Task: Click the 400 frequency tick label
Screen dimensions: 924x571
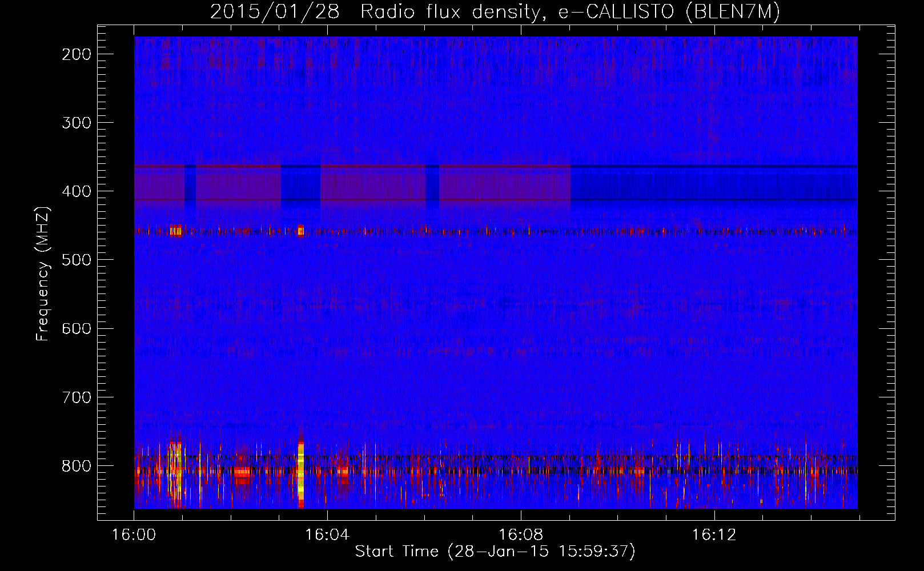Action: [x=76, y=191]
